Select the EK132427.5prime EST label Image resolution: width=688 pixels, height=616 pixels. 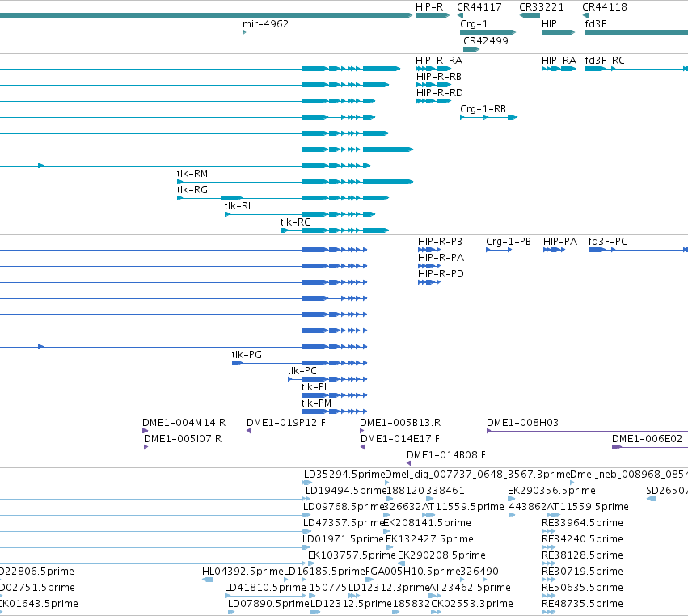click(429, 540)
